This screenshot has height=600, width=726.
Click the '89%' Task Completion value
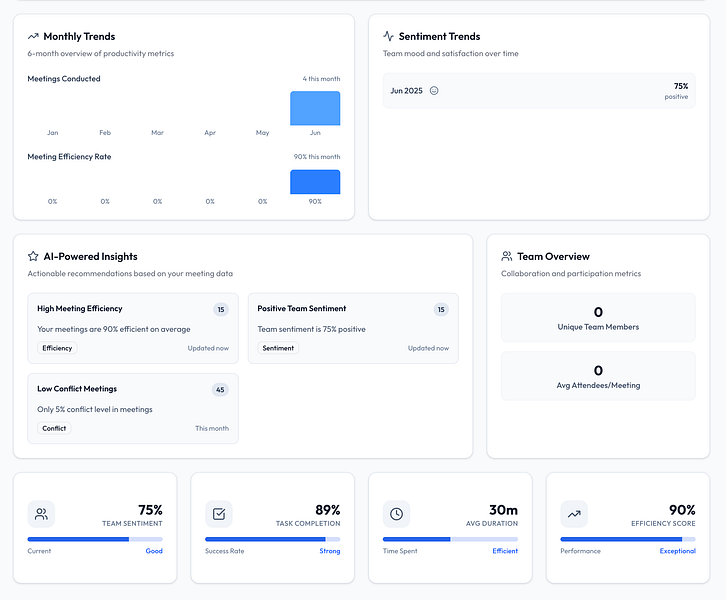(328, 510)
